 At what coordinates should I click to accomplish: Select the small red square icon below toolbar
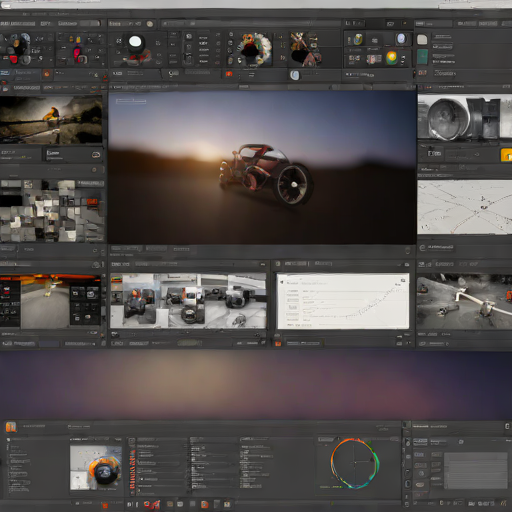(229, 74)
